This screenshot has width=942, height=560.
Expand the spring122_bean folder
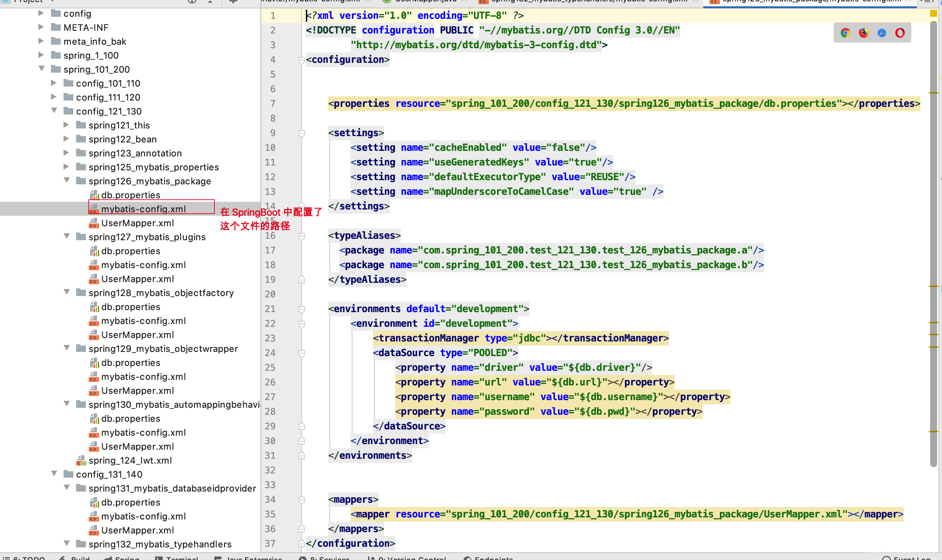(x=66, y=139)
